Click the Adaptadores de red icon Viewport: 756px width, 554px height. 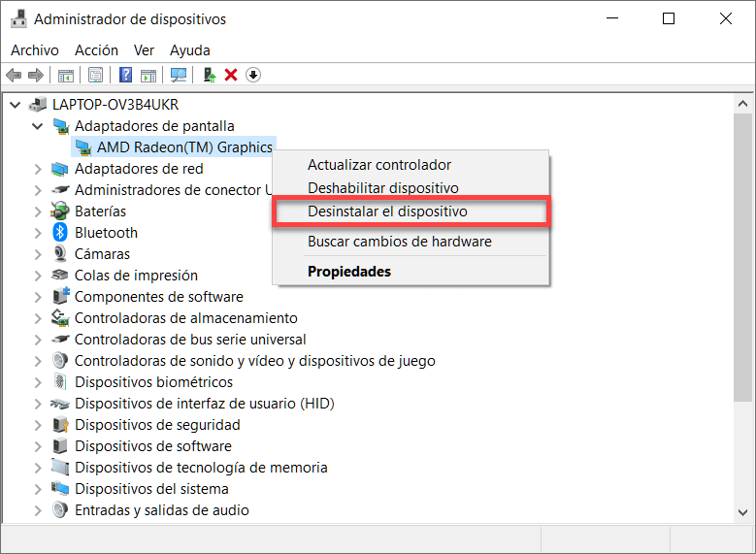pyautogui.click(x=59, y=169)
